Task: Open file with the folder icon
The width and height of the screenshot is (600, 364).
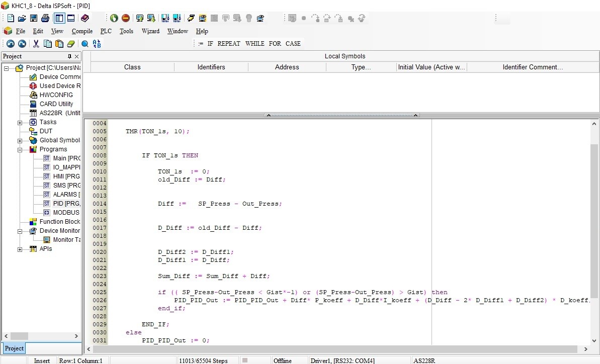Action: [x=22, y=18]
